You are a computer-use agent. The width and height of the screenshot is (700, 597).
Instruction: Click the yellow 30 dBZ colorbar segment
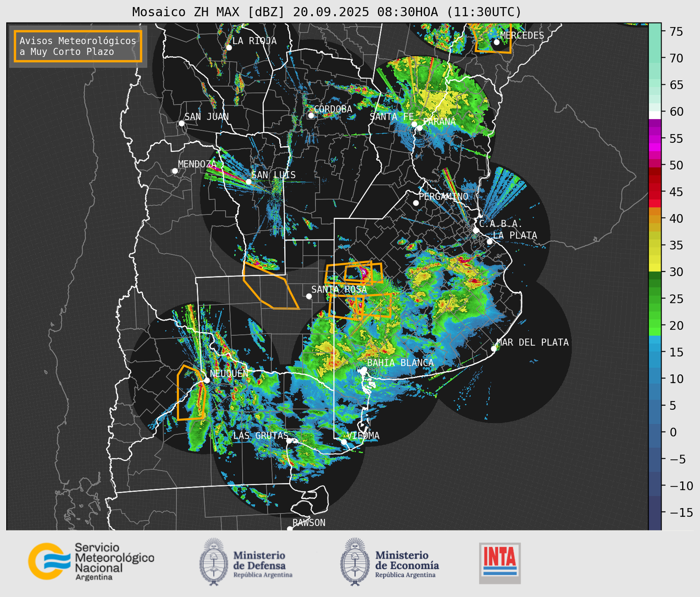pyautogui.click(x=655, y=268)
